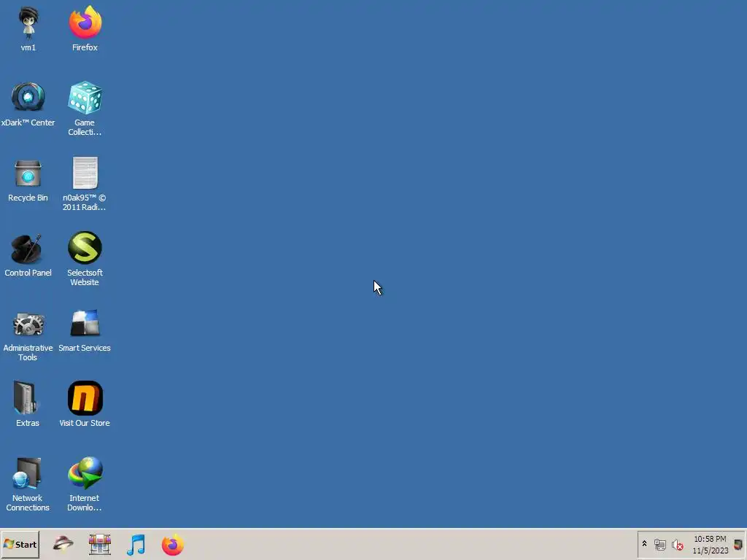
Task: Open the taskbar clock showing 10:58 PM
Action: 711,545
